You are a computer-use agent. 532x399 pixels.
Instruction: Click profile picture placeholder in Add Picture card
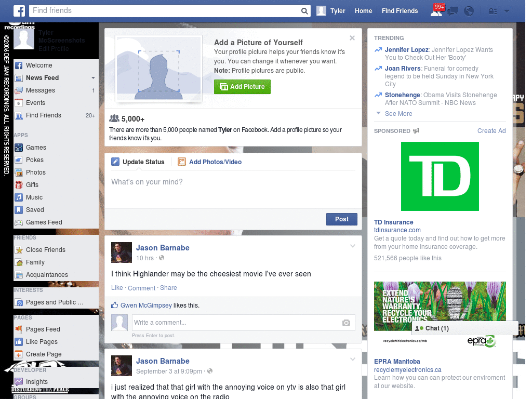159,69
